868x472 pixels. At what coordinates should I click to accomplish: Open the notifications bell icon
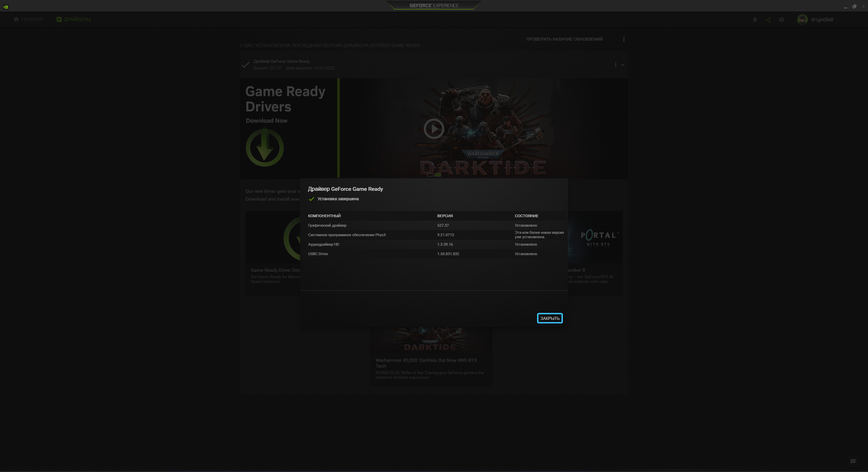click(755, 20)
